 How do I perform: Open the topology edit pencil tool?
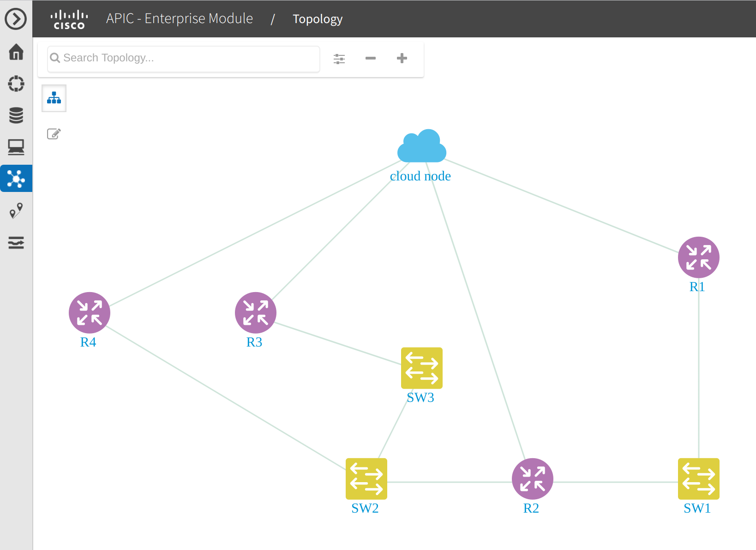point(54,133)
